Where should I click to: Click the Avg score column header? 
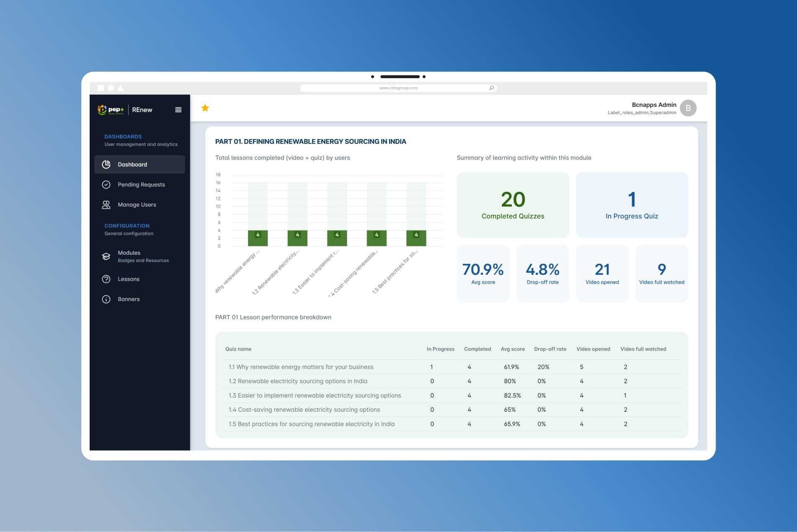[x=512, y=349]
